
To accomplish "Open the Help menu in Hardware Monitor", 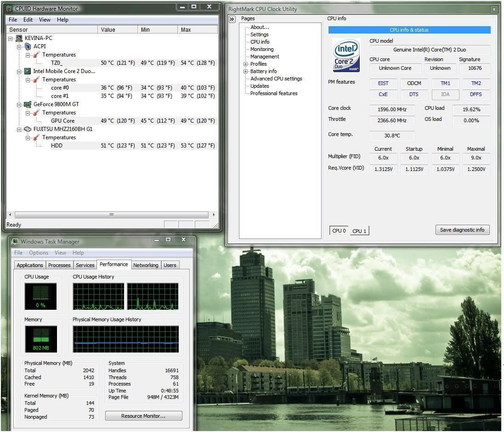I will (x=62, y=20).
